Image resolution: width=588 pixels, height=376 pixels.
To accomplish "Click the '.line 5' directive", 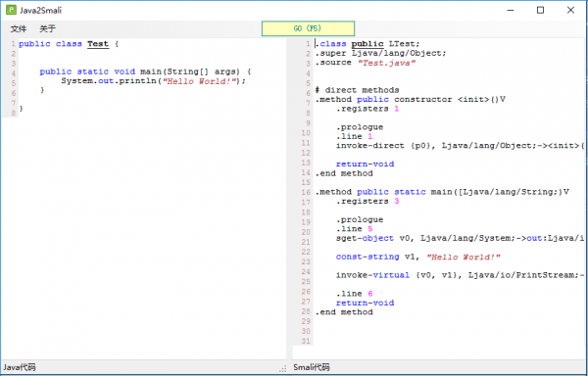I will (x=355, y=229).
